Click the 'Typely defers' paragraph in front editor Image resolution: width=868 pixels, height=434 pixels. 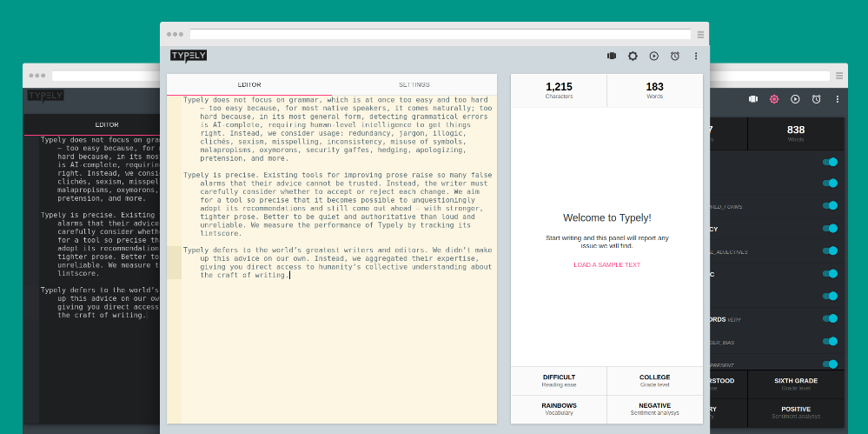338,263
